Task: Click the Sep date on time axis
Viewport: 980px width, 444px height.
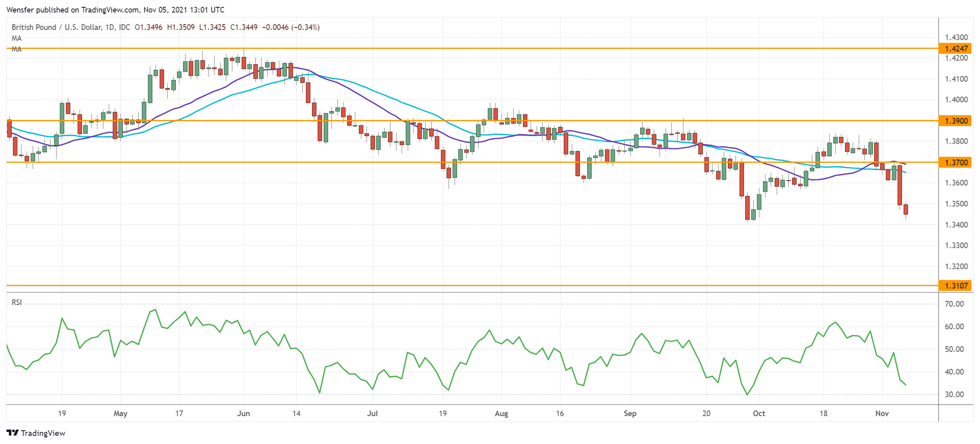Action: [x=630, y=413]
